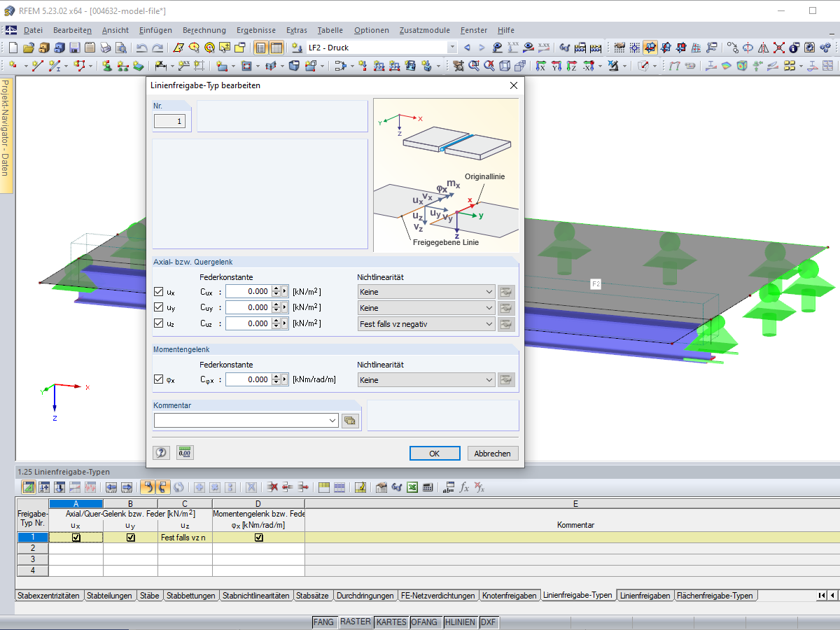Open uy Nichtlinearität dropdown showing Keine
Viewport: 840px width, 630px height.
[x=426, y=307]
